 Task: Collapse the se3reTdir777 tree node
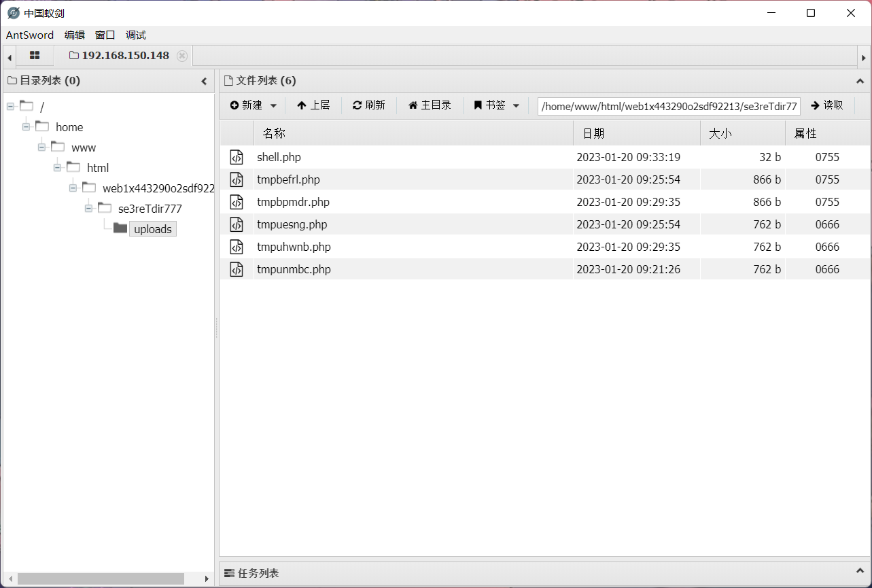coord(88,209)
